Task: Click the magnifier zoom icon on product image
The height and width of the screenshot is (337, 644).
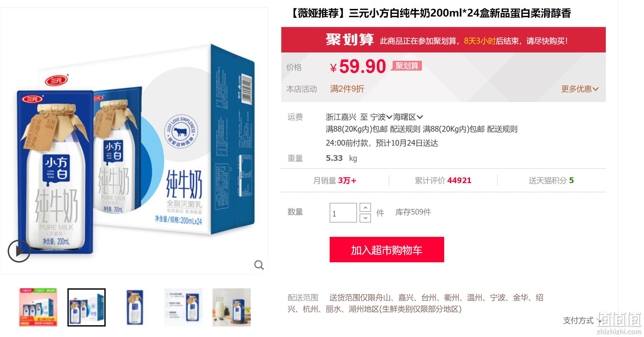Action: click(259, 265)
